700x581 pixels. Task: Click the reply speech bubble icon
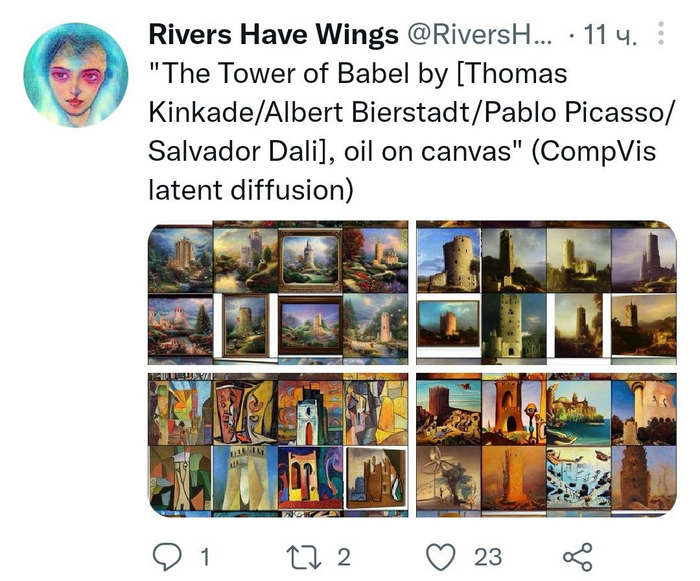[x=167, y=556]
